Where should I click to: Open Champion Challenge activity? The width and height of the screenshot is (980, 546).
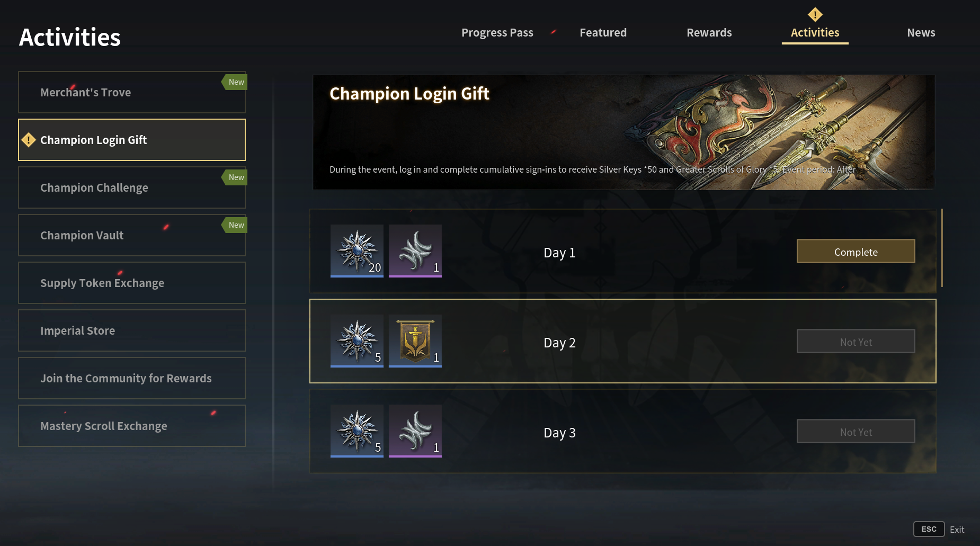point(131,187)
